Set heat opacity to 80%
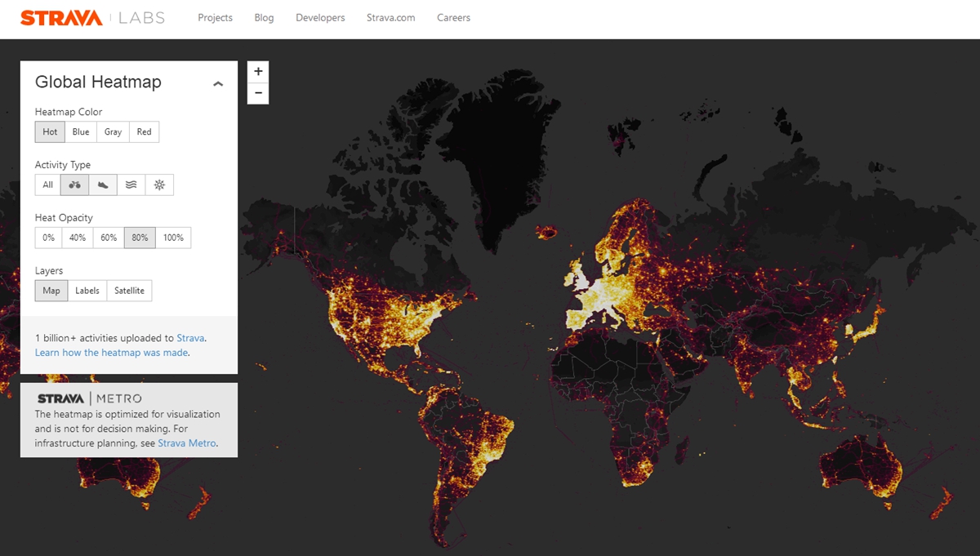The height and width of the screenshot is (556, 980). click(x=140, y=238)
